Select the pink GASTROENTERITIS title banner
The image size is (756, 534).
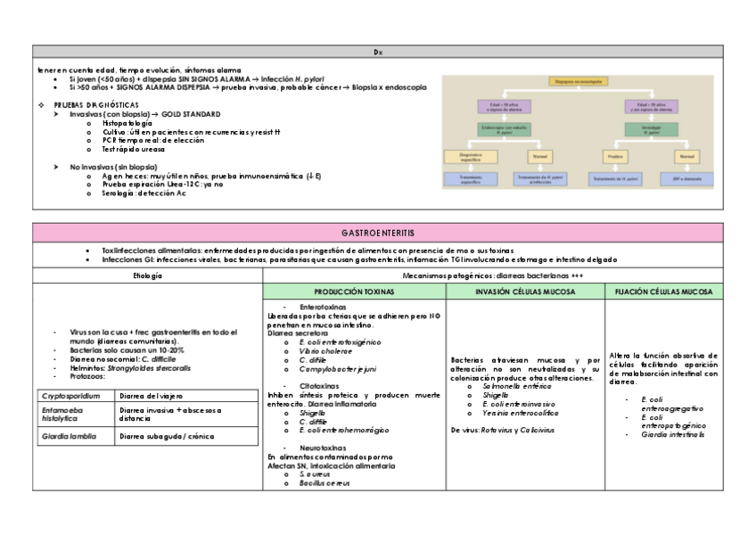(378, 233)
